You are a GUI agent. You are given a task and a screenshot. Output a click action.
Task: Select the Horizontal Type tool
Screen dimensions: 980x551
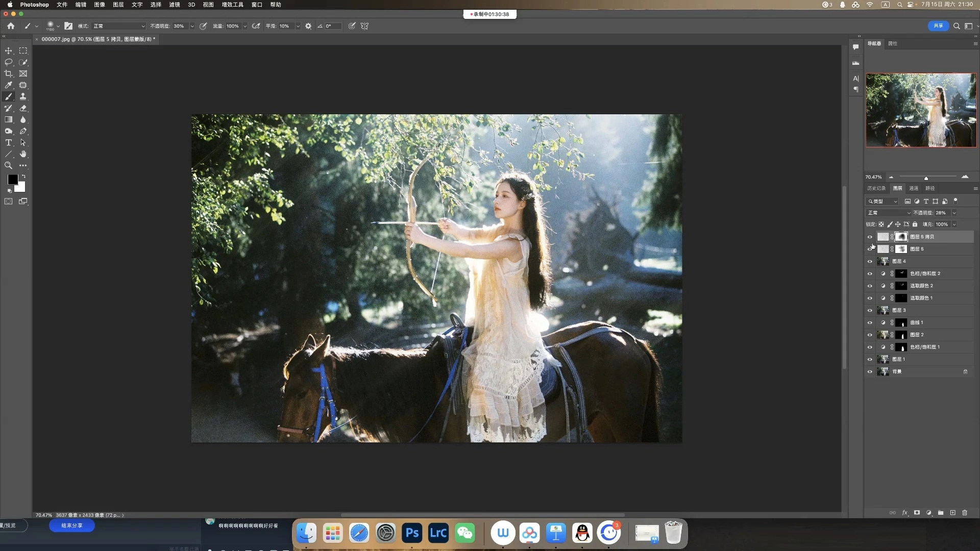pyautogui.click(x=9, y=143)
